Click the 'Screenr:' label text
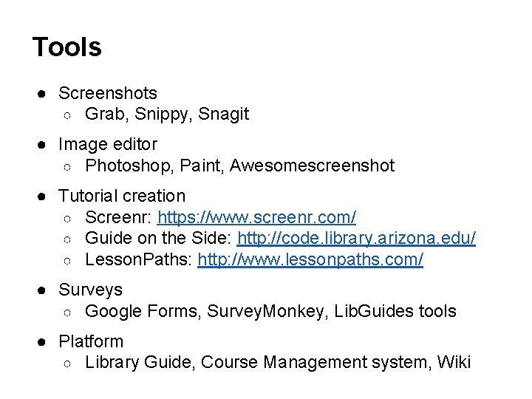The height and width of the screenshot is (399, 532). 118,217
